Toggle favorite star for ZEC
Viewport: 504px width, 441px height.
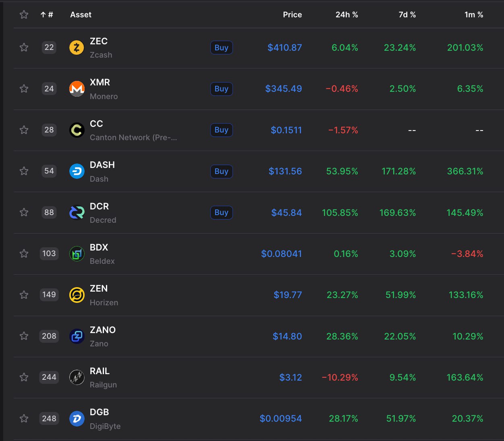(24, 48)
